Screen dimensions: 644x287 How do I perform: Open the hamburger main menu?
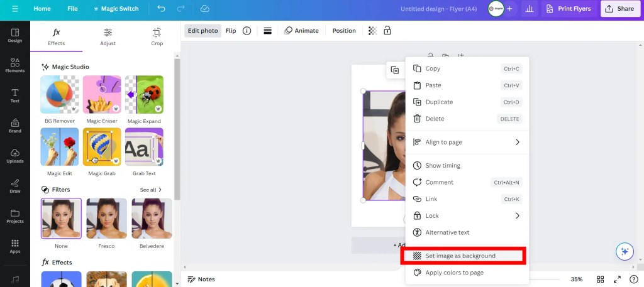pyautogui.click(x=14, y=9)
